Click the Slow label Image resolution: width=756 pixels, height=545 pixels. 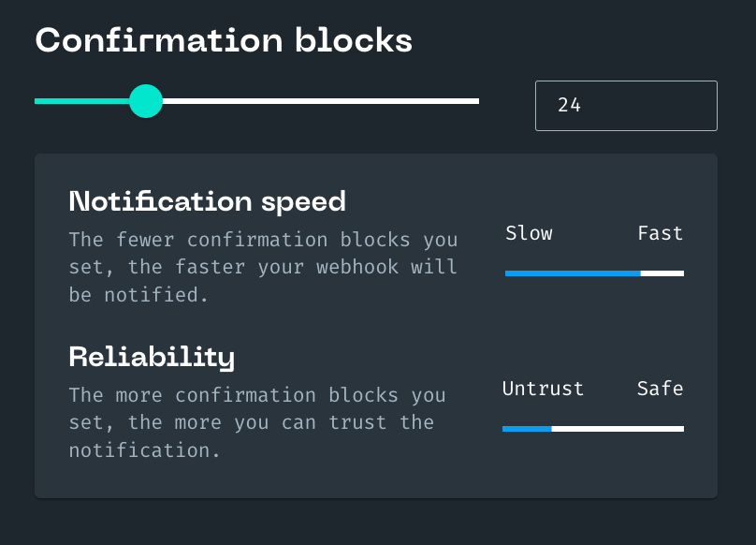click(x=529, y=233)
